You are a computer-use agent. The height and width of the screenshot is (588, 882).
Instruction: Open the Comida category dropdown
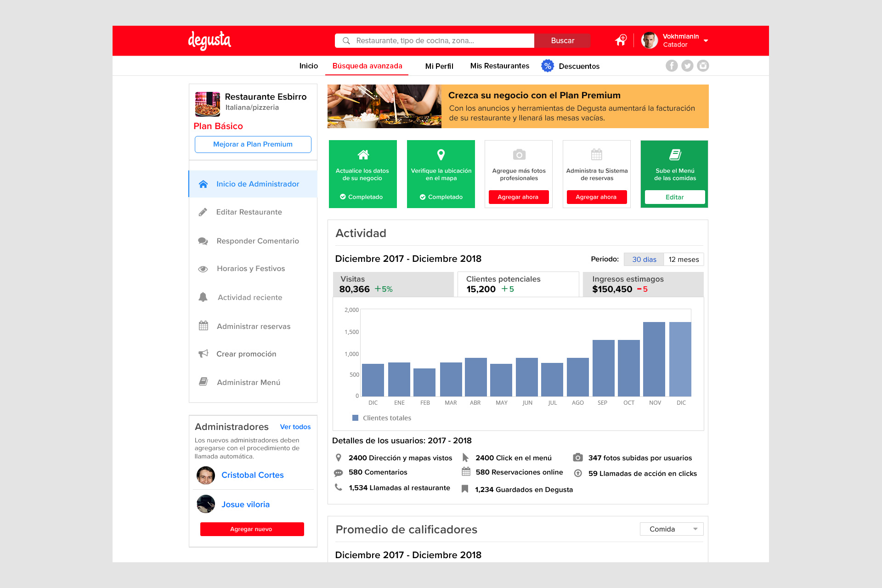[x=671, y=529]
